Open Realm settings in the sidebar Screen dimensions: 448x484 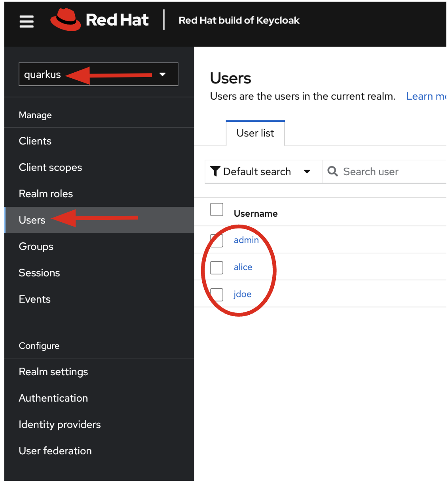pos(53,372)
